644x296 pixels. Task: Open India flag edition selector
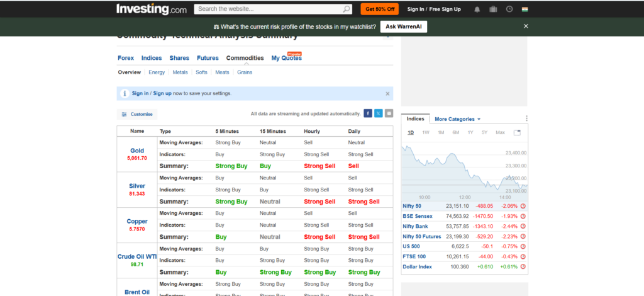(525, 9)
